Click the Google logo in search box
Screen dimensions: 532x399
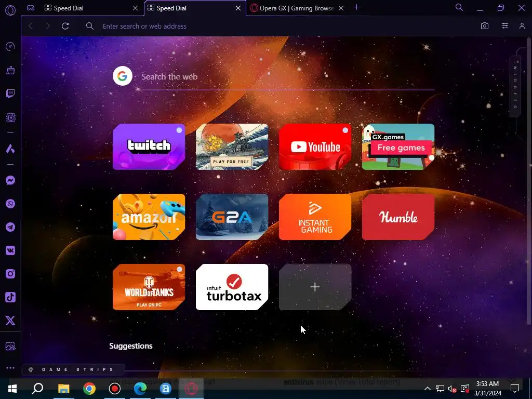[123, 76]
